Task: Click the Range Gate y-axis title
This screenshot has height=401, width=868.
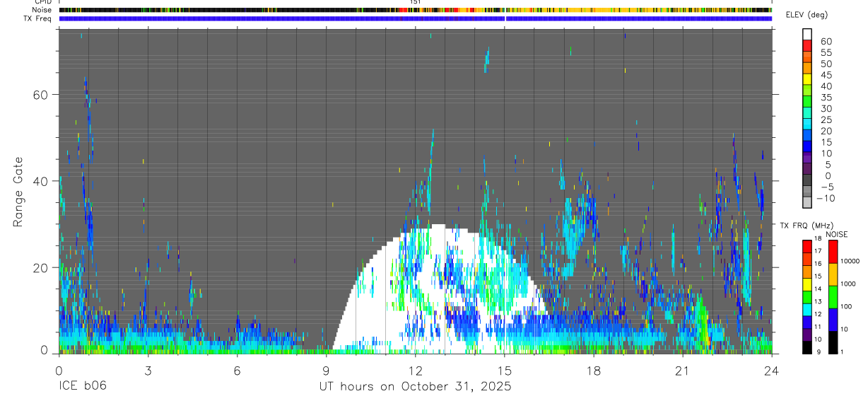Action: 18,192
